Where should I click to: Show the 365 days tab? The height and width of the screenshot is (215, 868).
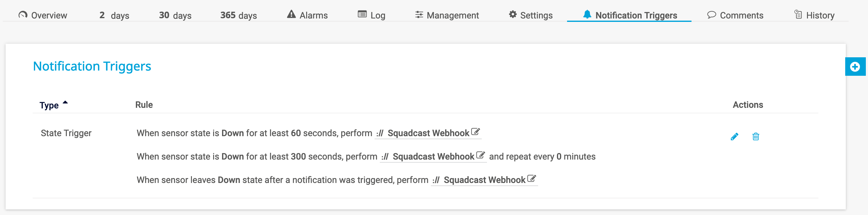tap(239, 15)
